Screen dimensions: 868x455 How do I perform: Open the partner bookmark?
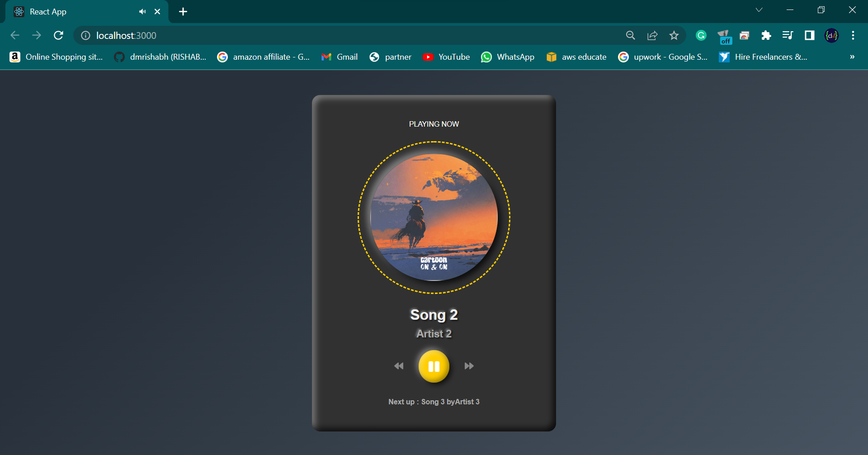(391, 57)
